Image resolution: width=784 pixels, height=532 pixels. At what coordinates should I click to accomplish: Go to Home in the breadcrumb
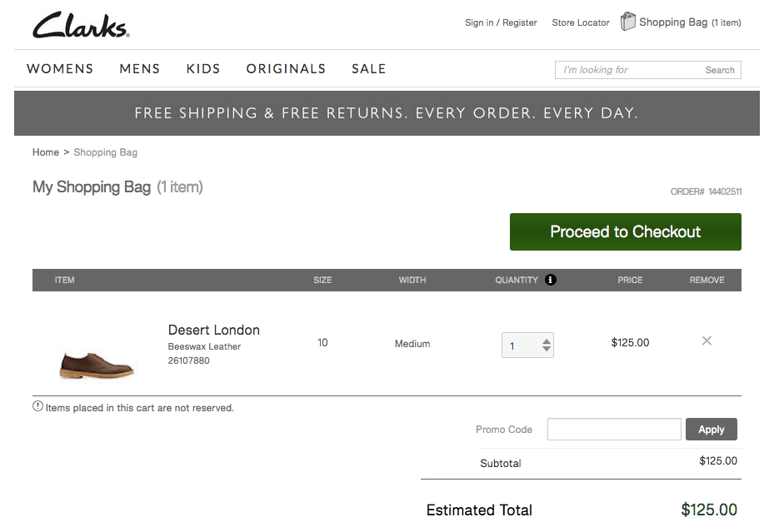point(46,152)
